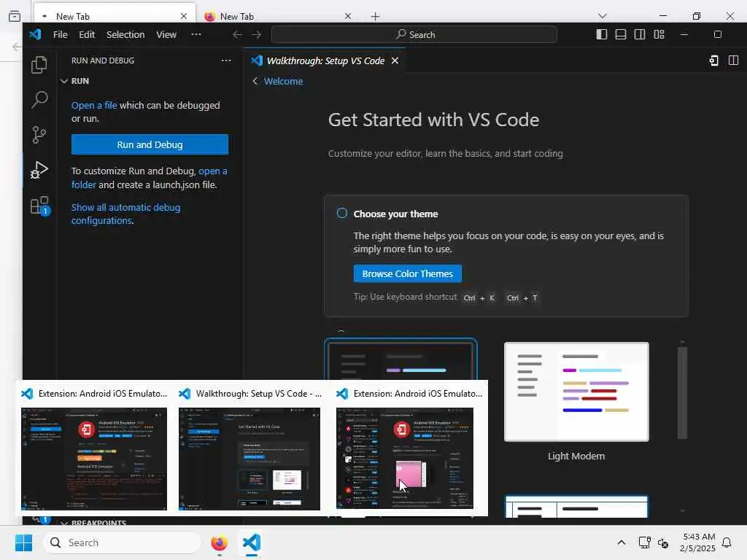Open Show all automatic debug configurations link

point(125,214)
